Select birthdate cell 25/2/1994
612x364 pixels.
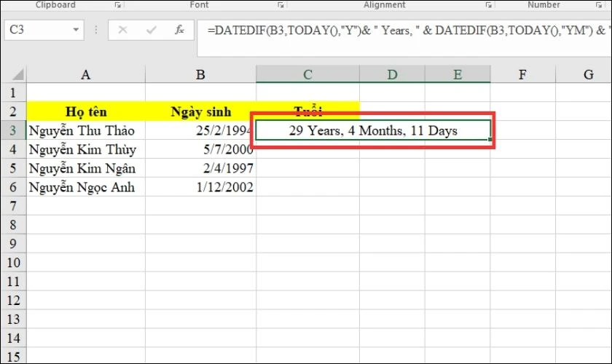point(200,130)
